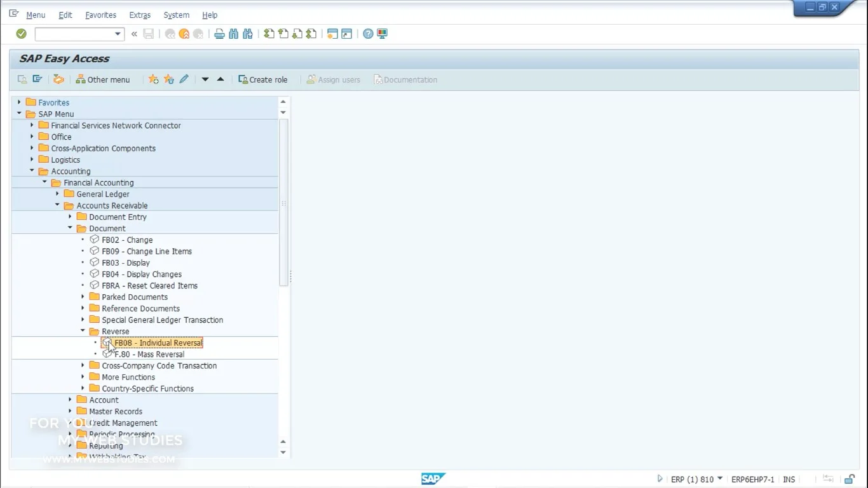The image size is (868, 488).
Task: Select Special General Ledger Transaction folder
Action: point(162,320)
